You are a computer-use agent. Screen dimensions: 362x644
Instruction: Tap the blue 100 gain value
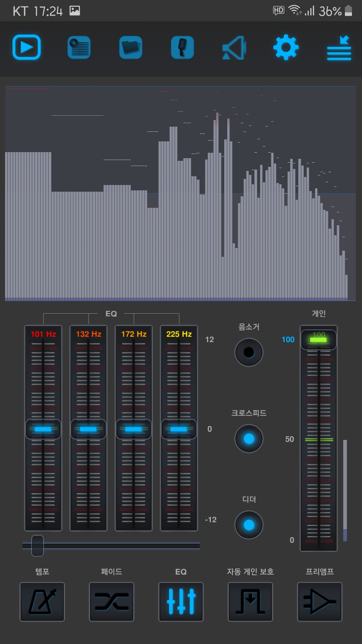[x=288, y=339]
